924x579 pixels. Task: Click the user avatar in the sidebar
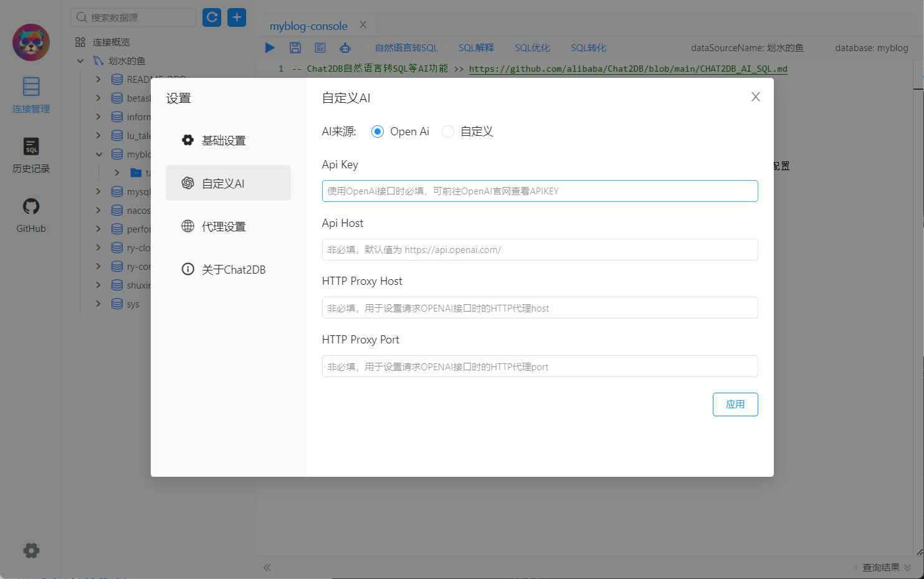point(31,42)
